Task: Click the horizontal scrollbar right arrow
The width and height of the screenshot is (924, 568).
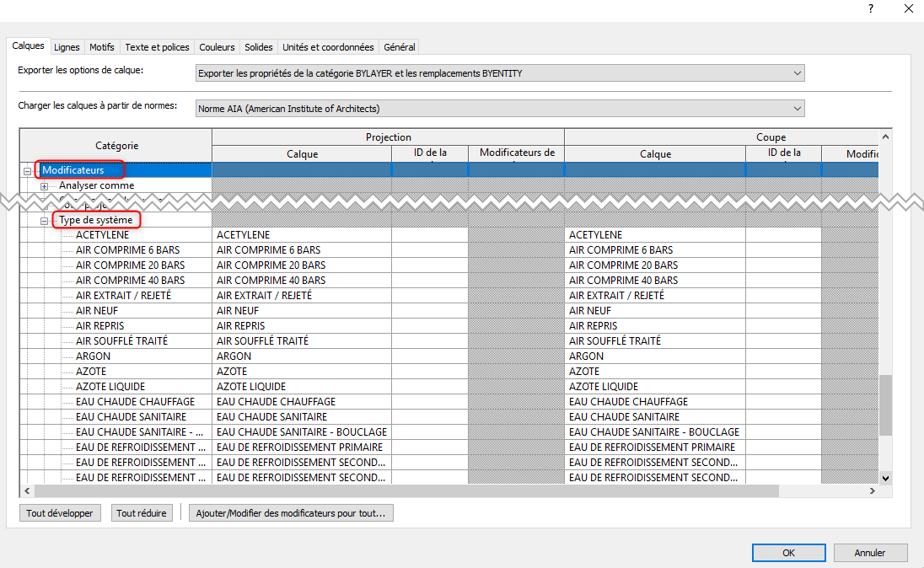Action: click(x=872, y=490)
